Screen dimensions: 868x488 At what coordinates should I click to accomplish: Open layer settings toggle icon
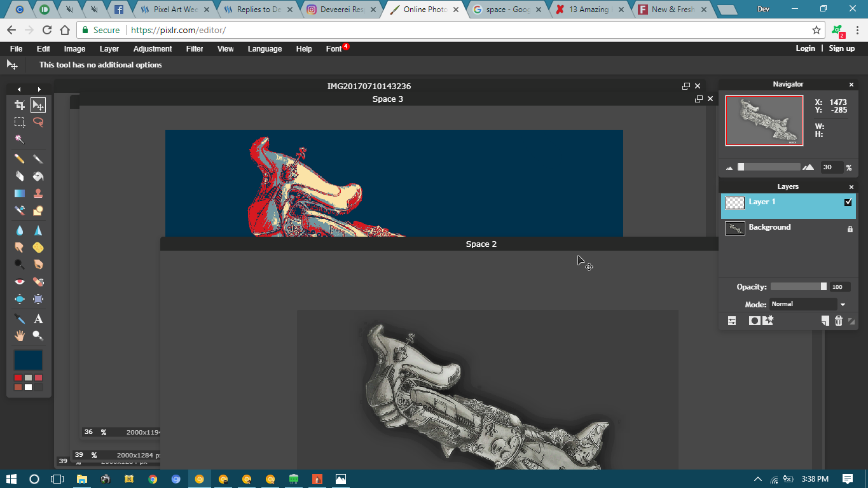click(x=732, y=321)
